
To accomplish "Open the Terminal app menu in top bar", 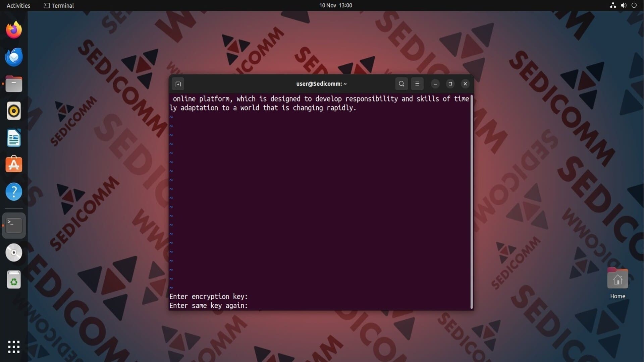I will coord(59,5).
